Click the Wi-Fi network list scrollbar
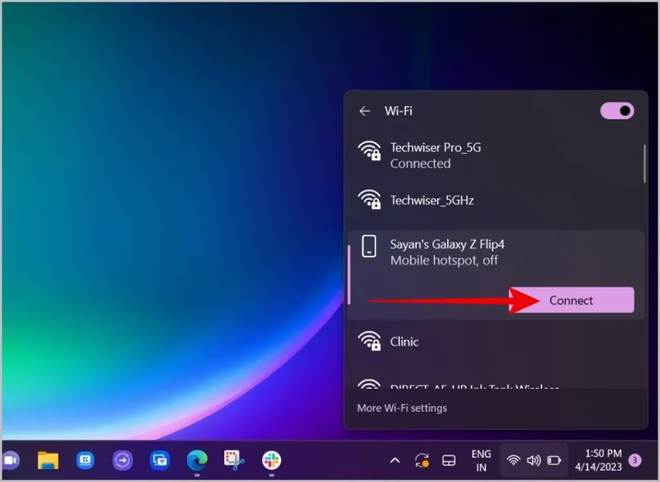The height and width of the screenshot is (482, 660). 644,164
